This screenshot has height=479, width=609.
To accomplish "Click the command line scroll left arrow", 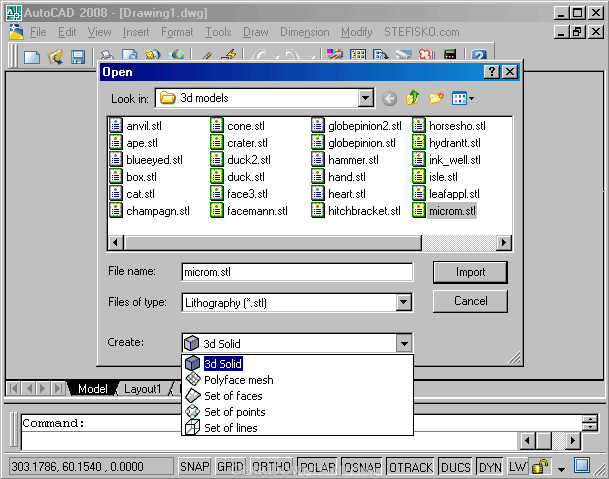I will pyautogui.click(x=527, y=441).
